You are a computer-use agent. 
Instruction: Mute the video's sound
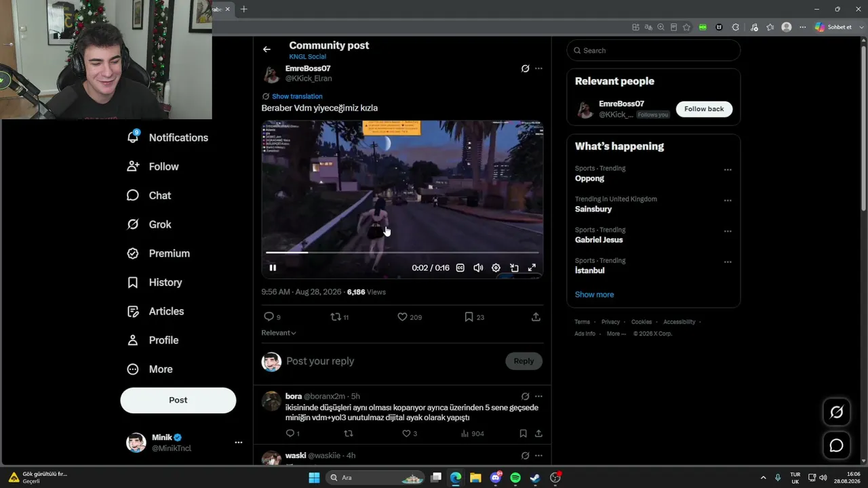pos(478,268)
